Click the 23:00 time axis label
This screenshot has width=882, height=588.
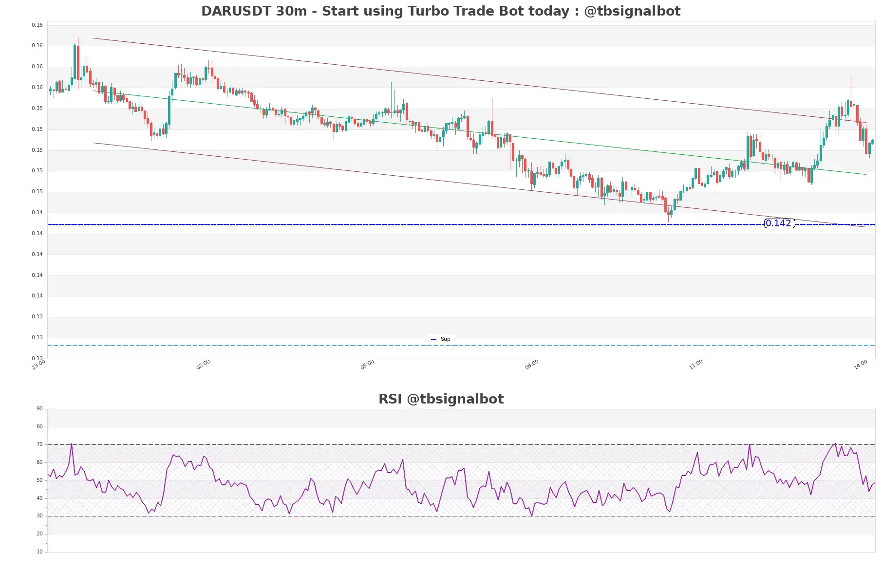coord(38,365)
